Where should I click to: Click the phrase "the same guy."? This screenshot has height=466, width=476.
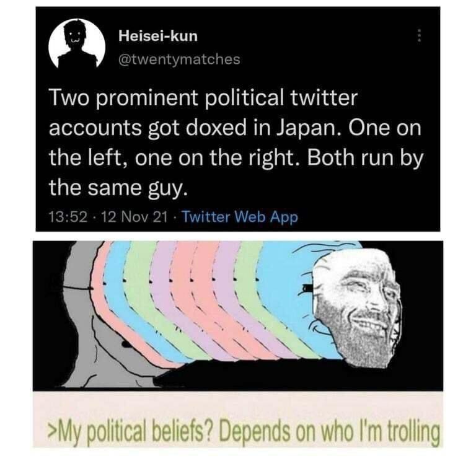(x=118, y=188)
